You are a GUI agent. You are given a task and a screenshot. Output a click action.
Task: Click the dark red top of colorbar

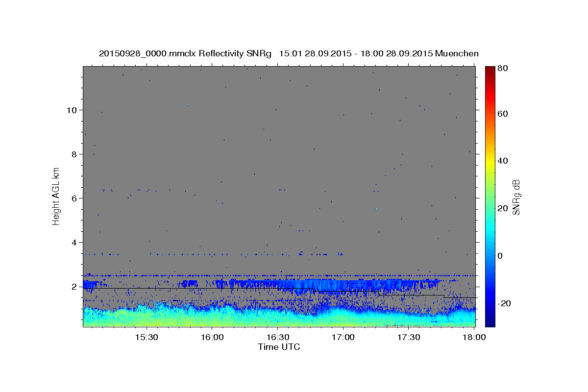click(490, 70)
